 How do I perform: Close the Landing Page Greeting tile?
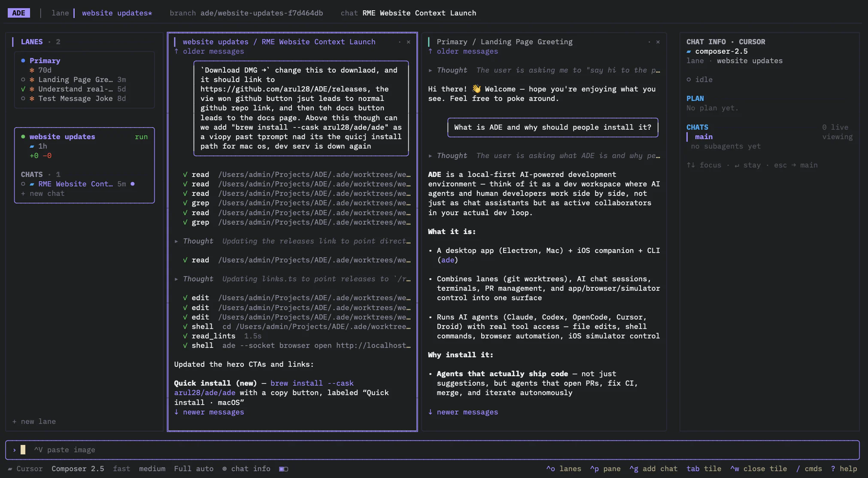658,42
